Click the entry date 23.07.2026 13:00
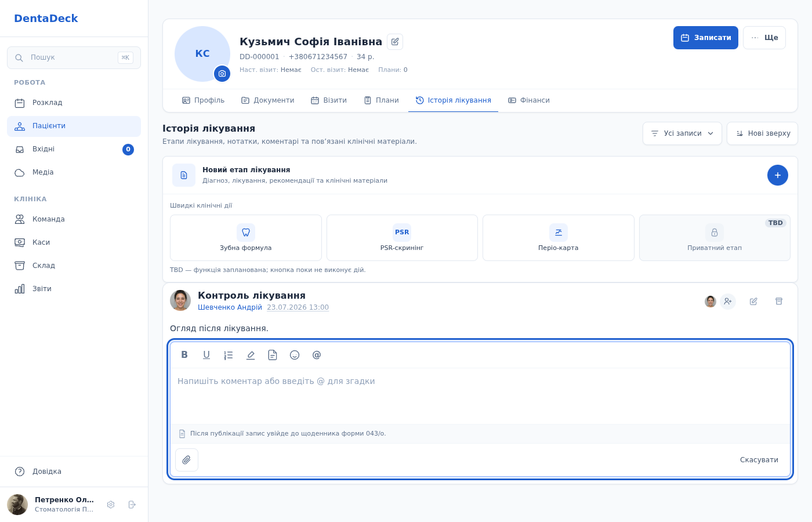 click(298, 307)
